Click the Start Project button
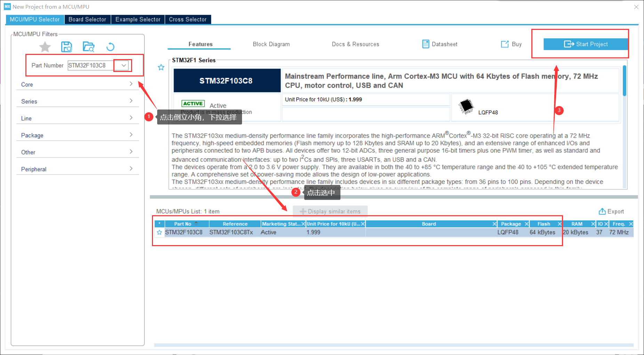 pos(586,44)
